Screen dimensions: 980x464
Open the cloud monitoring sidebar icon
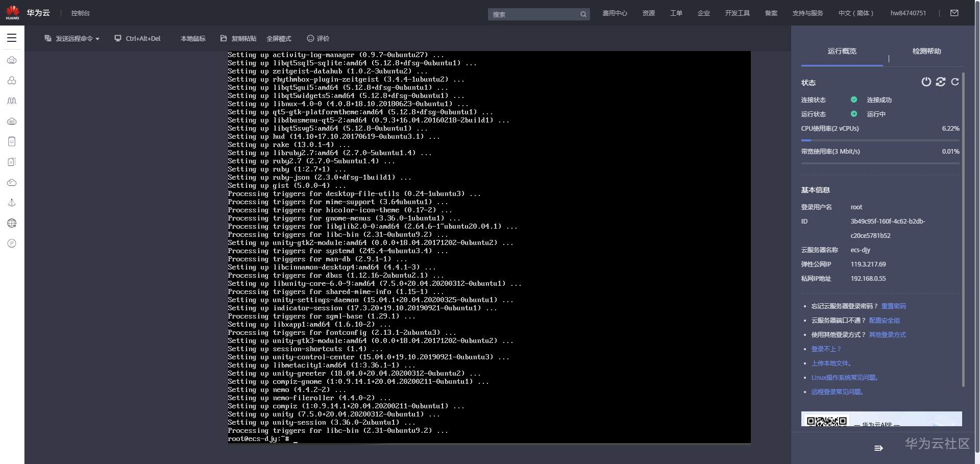pyautogui.click(x=12, y=182)
